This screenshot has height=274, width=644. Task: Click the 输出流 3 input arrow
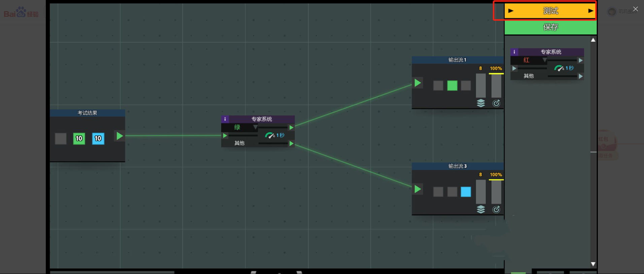point(418,189)
